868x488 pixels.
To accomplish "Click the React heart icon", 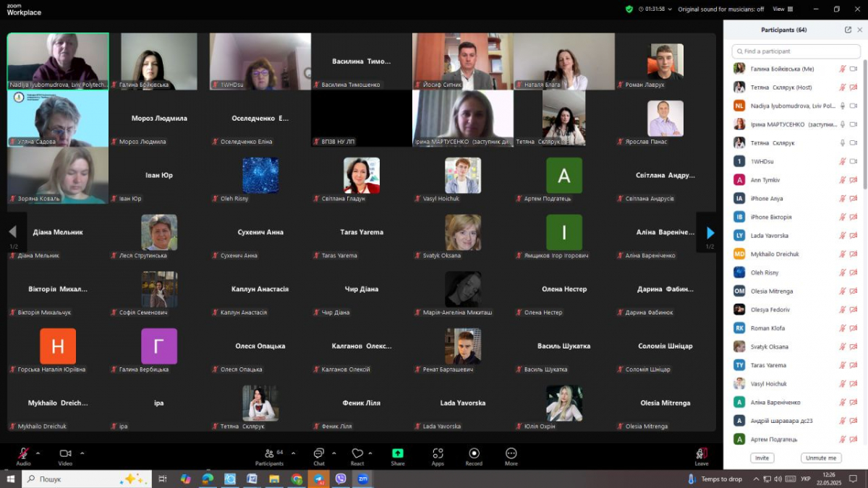I will [x=357, y=453].
